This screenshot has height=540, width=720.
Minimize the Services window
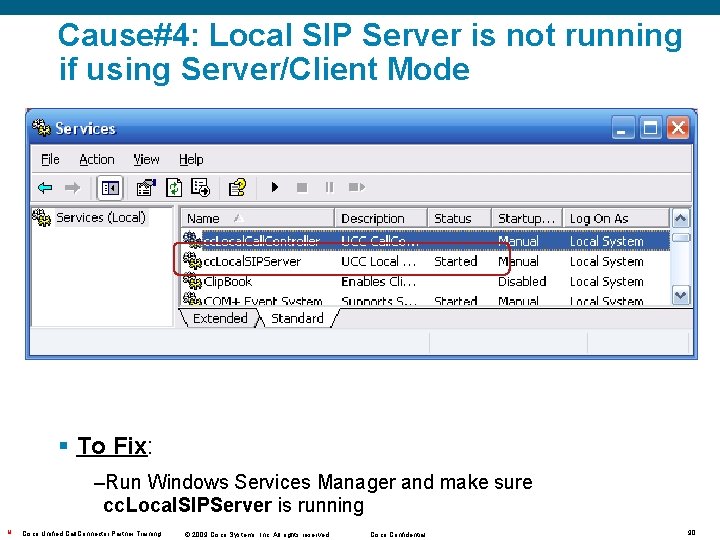(x=623, y=128)
